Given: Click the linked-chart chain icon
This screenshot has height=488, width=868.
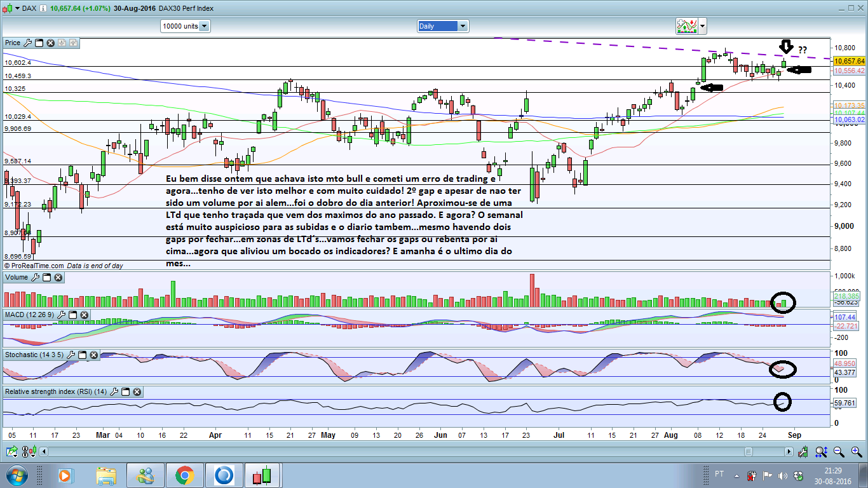Looking at the screenshot, I should pos(25,452).
